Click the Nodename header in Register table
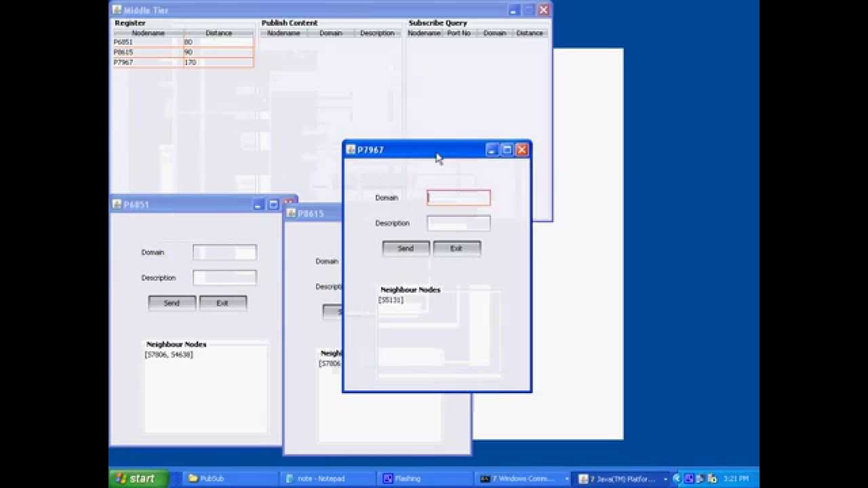This screenshot has height=488, width=868. (149, 33)
